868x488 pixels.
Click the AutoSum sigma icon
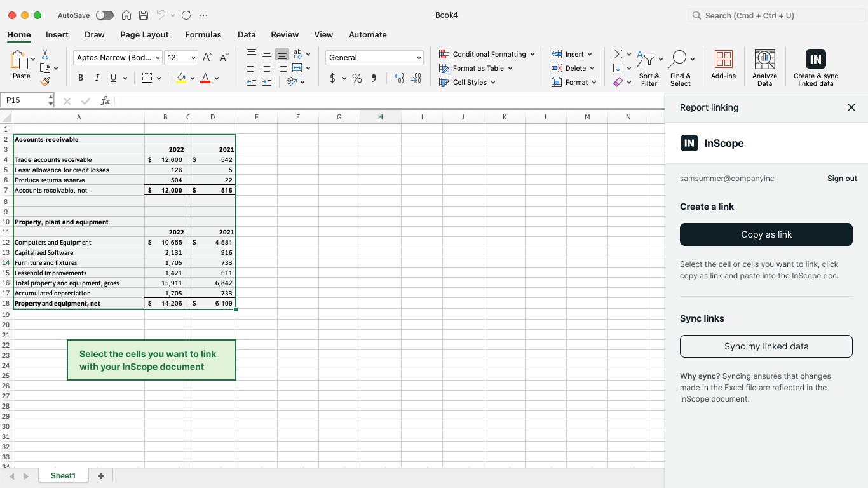[x=618, y=54]
